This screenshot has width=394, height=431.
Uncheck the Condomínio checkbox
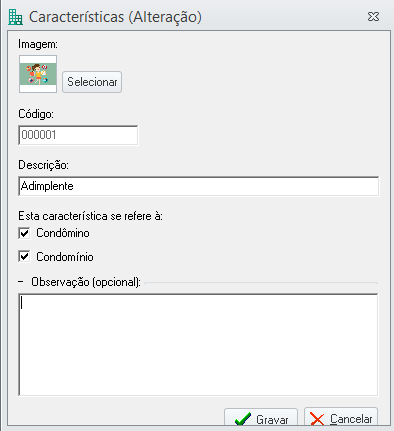(24, 257)
